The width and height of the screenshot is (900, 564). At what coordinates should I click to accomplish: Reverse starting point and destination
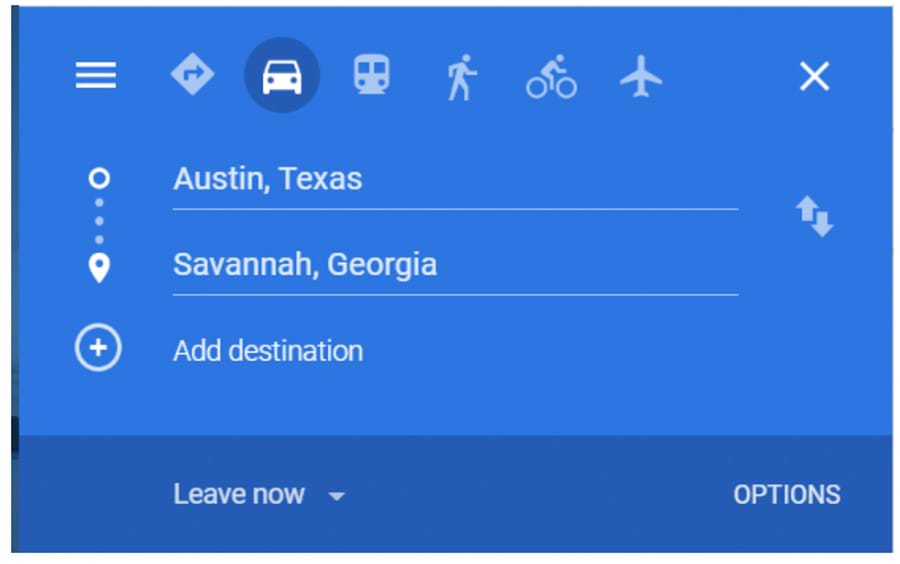click(814, 215)
